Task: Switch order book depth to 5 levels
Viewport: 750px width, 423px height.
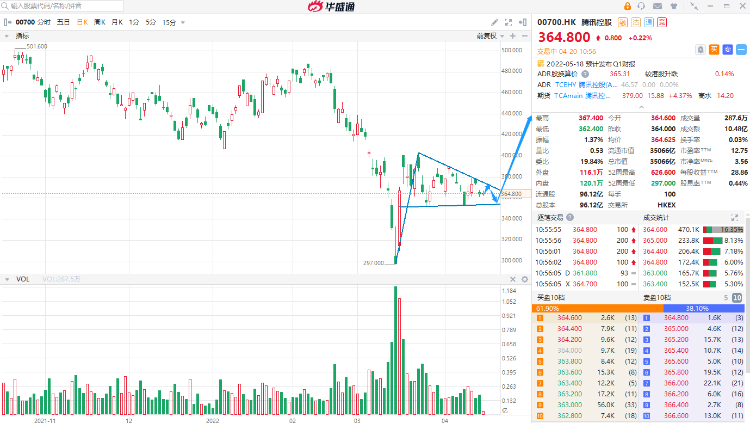Action: coord(725,297)
